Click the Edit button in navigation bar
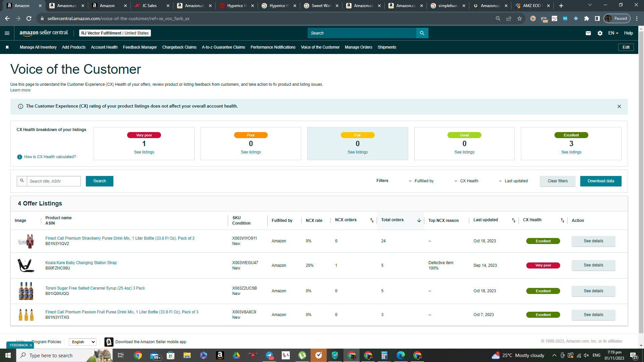Screen dimensions: 644x362 point(626,47)
